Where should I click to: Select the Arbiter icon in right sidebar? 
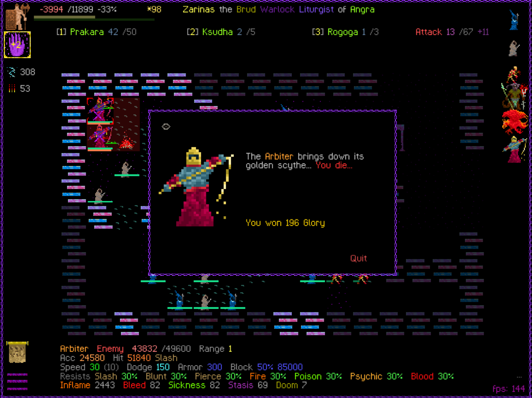click(515, 149)
